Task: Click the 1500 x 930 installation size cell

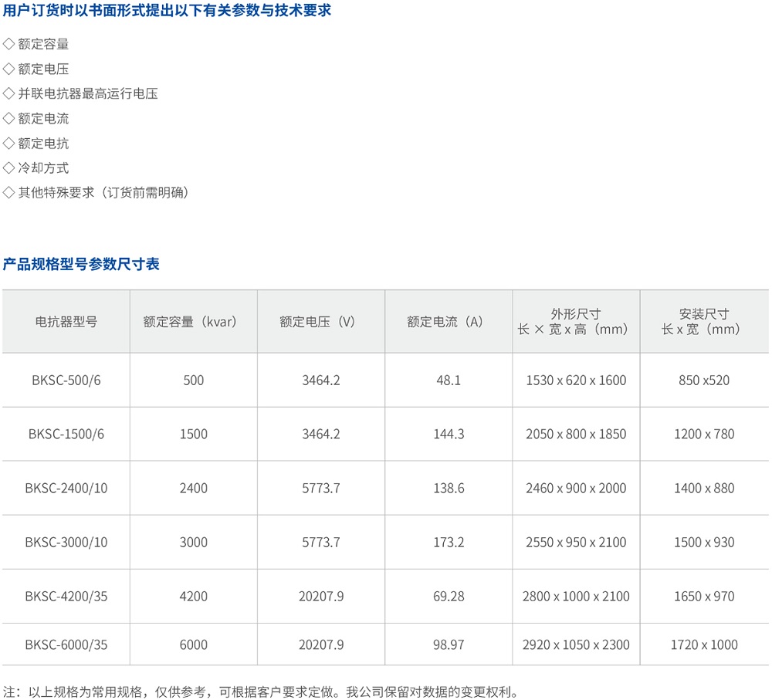Action: point(704,542)
